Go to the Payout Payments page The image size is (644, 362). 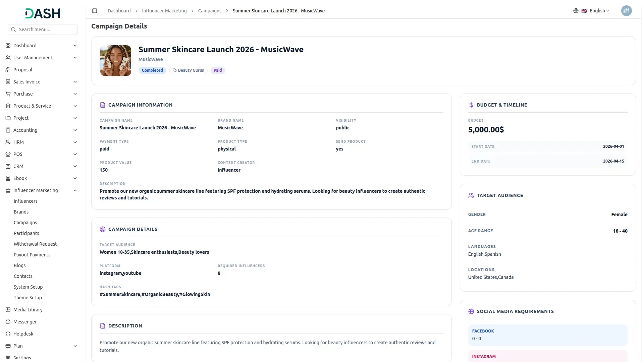32,255
